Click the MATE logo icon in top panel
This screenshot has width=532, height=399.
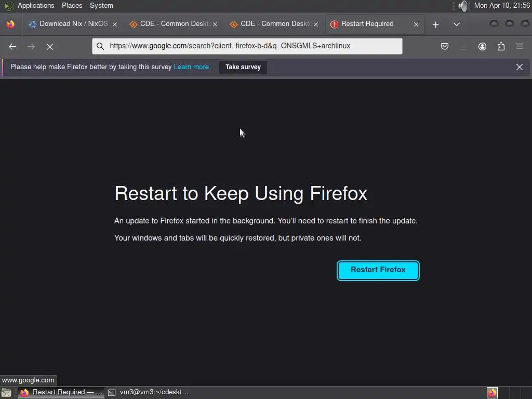pyautogui.click(x=9, y=5)
